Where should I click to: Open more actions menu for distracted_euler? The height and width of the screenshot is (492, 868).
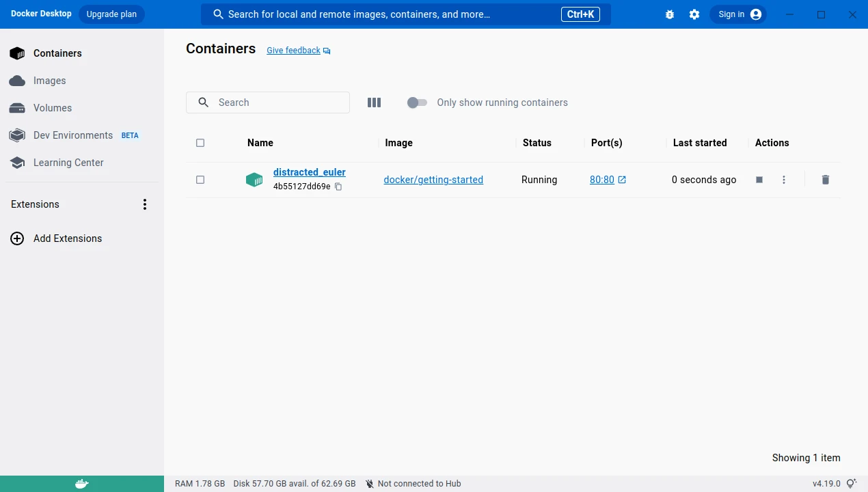pos(784,180)
